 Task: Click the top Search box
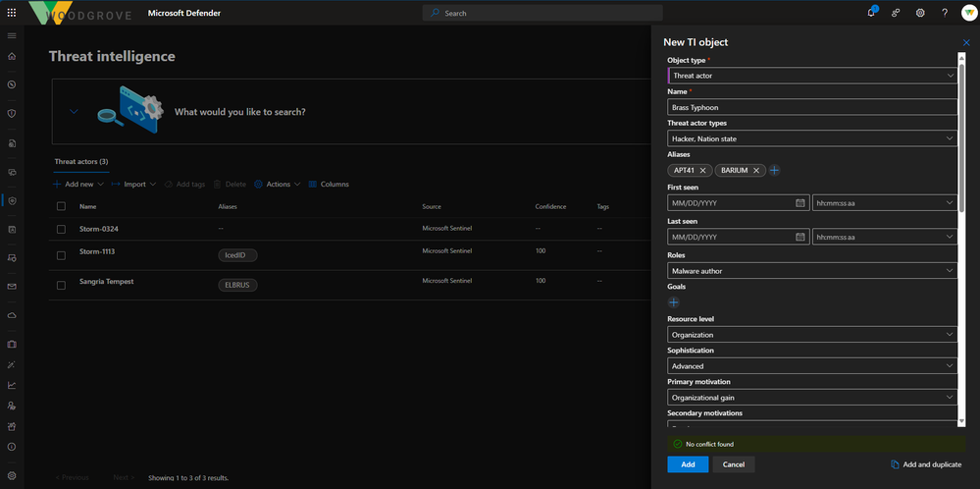coord(542,13)
